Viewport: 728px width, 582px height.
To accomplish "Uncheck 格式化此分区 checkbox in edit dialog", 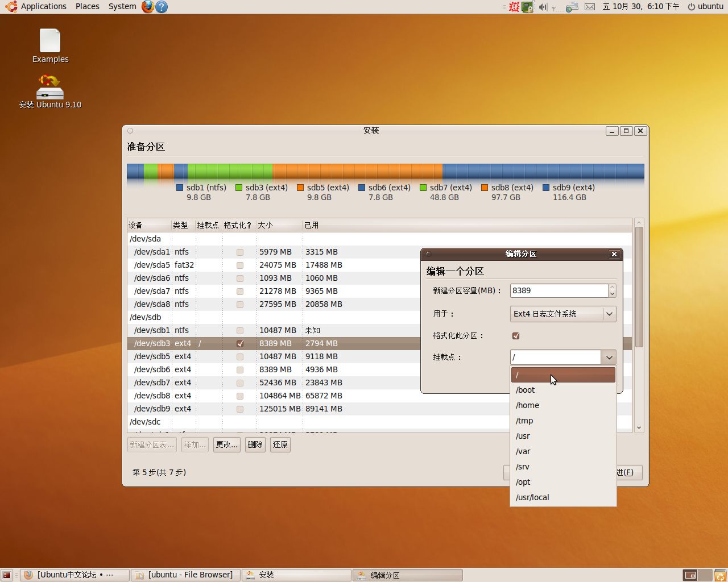I will pyautogui.click(x=516, y=336).
